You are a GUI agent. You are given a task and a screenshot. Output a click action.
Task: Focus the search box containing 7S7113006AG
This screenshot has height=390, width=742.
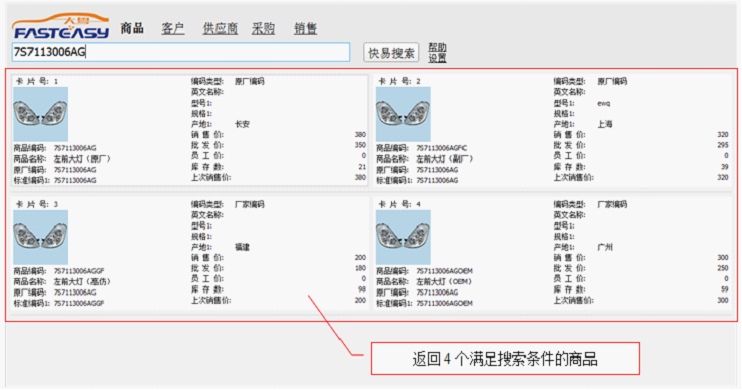tap(181, 52)
